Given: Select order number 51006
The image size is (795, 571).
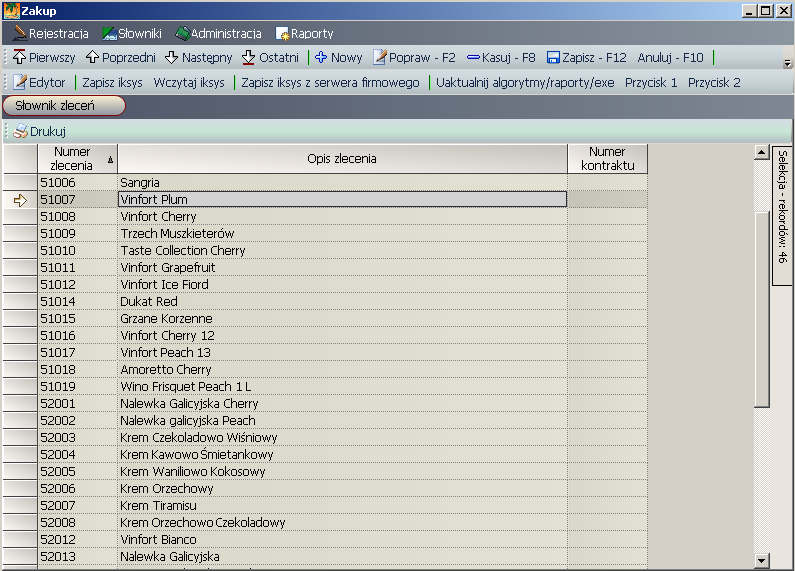Looking at the screenshot, I should click(78, 183).
